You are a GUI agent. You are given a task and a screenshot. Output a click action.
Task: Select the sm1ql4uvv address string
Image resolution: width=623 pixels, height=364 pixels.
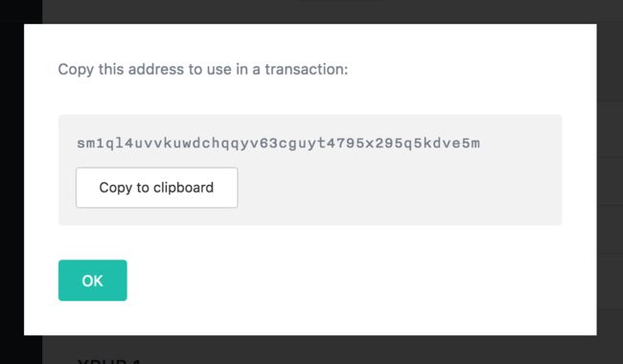(x=279, y=144)
